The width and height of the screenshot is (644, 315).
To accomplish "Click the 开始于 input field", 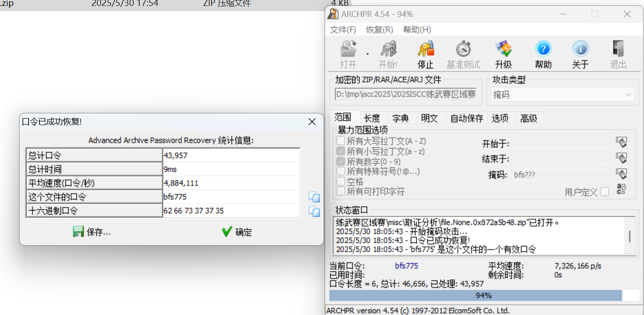I will click(x=560, y=143).
